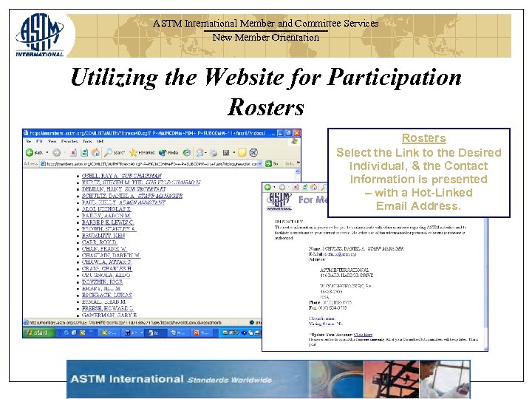Image resolution: width=532 pixels, height=399 pixels.
Task: Click the hot-linked E-Mail address for Schultz
Action: pos(340,253)
